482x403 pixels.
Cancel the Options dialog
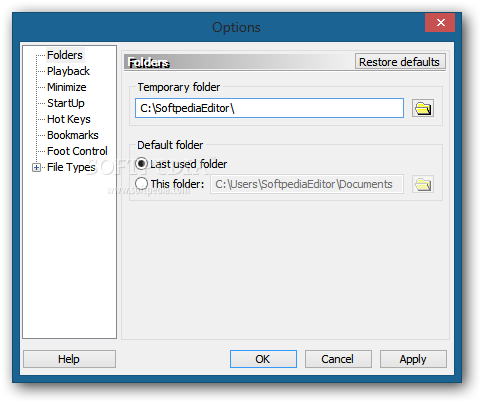coord(338,359)
